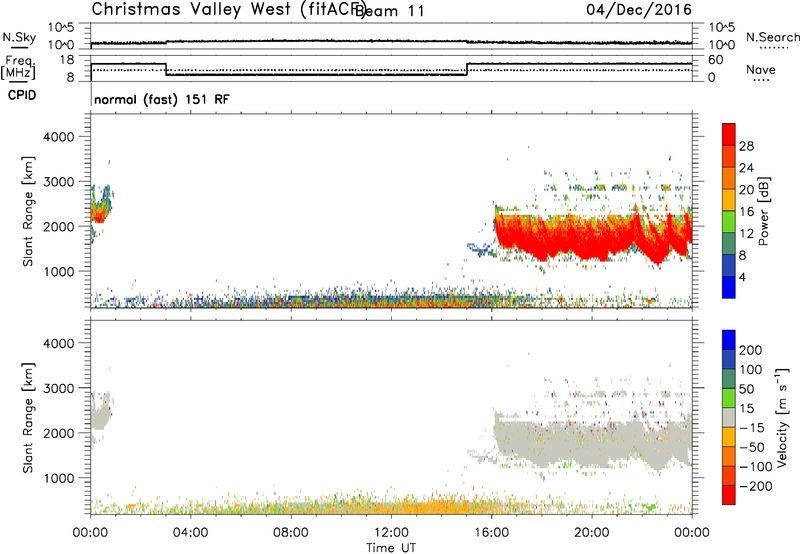The image size is (800, 554).
Task: Click the 'N.Sky' legend label
Action: (19, 37)
